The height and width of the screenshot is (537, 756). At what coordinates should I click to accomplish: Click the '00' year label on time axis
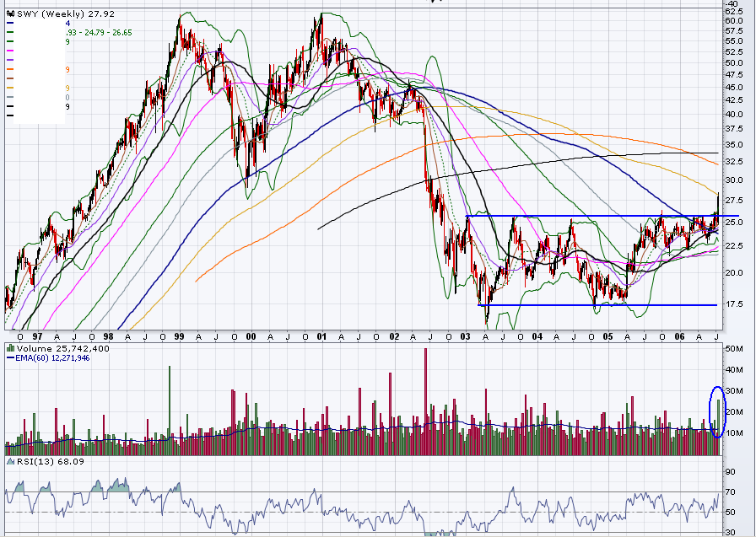coord(251,336)
